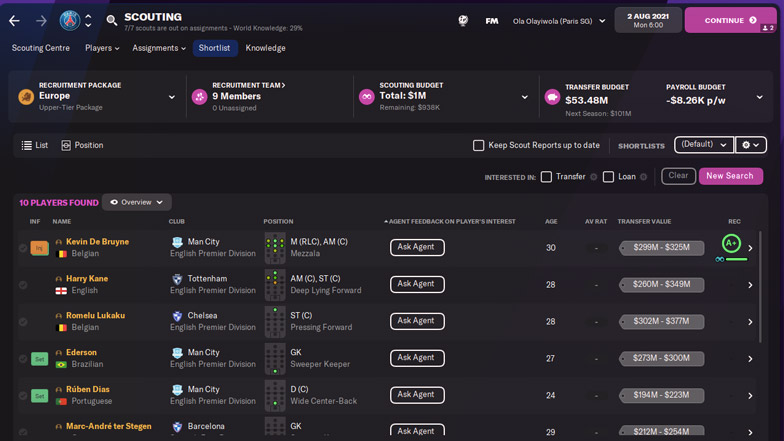Screen dimensions: 784x441
Task: Clear the interest filters
Action: (678, 176)
